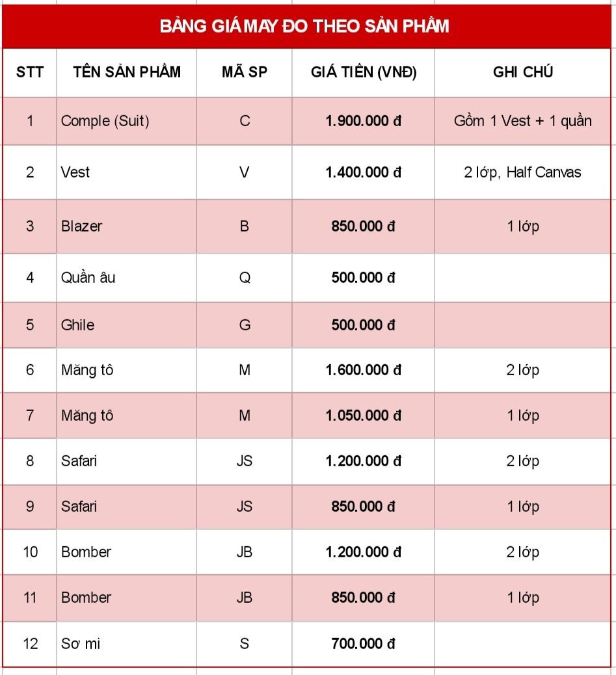Screen dimensions: 616x675
Task: Select the 1.600.000 đ Măng tô price
Action: point(364,370)
